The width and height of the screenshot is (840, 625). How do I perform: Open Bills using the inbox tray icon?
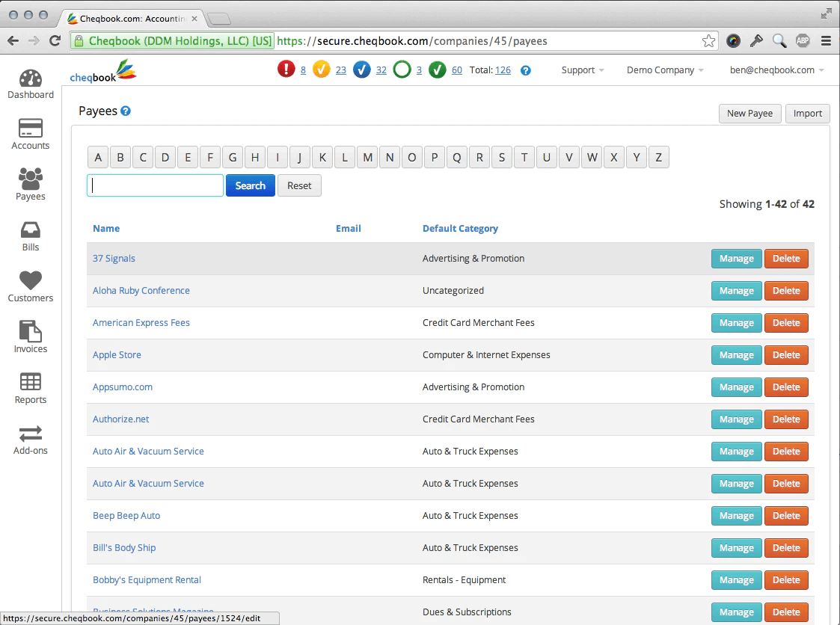pyautogui.click(x=31, y=230)
